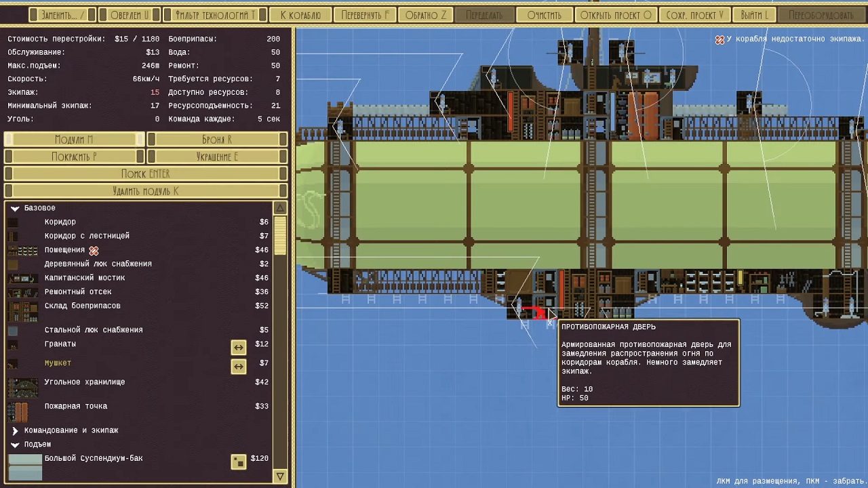This screenshot has width=868, height=488.
Task: Toggle the Фильтр технологий T filter
Action: point(216,14)
